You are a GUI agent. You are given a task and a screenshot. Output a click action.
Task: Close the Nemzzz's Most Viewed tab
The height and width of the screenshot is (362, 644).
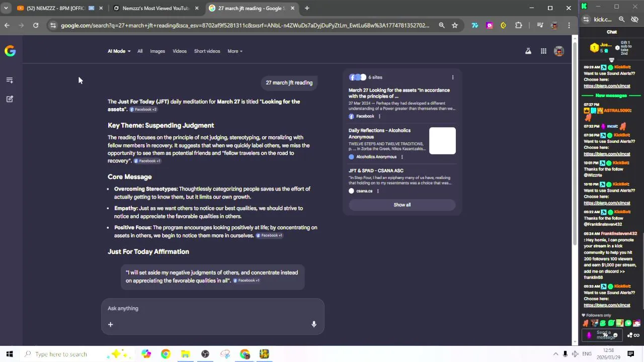click(x=197, y=8)
